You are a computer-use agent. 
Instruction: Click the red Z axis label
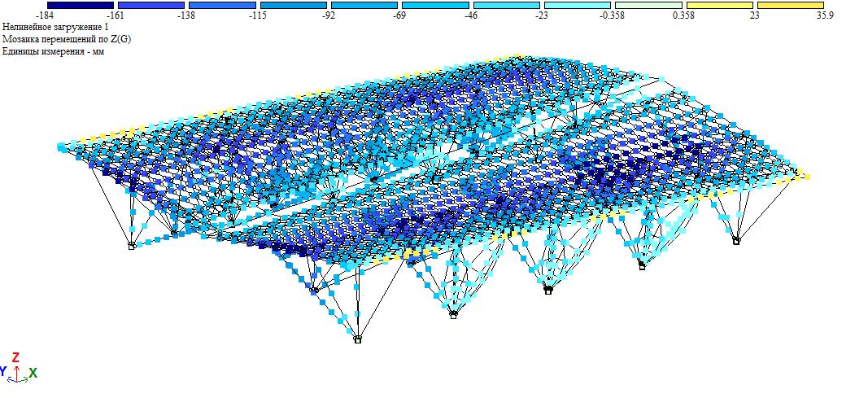coord(16,357)
